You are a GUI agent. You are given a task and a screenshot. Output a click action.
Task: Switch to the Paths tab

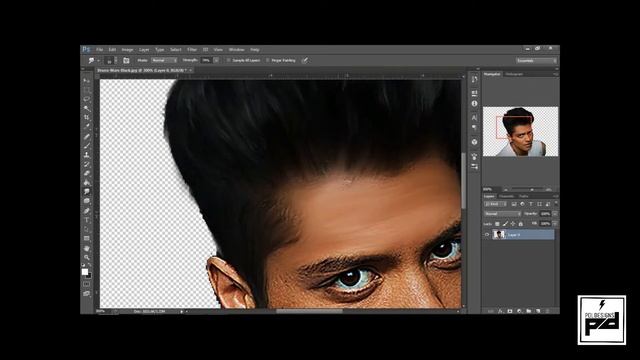[524, 196]
